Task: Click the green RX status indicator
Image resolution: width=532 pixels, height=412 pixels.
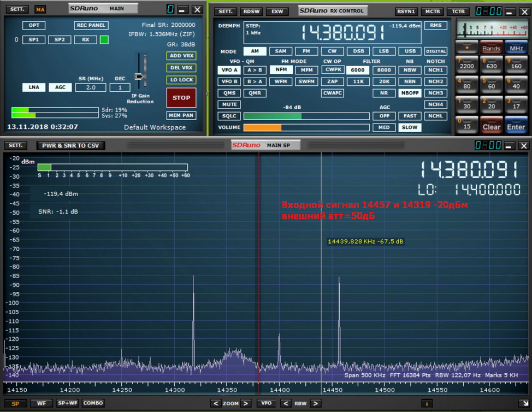Action: point(104,40)
